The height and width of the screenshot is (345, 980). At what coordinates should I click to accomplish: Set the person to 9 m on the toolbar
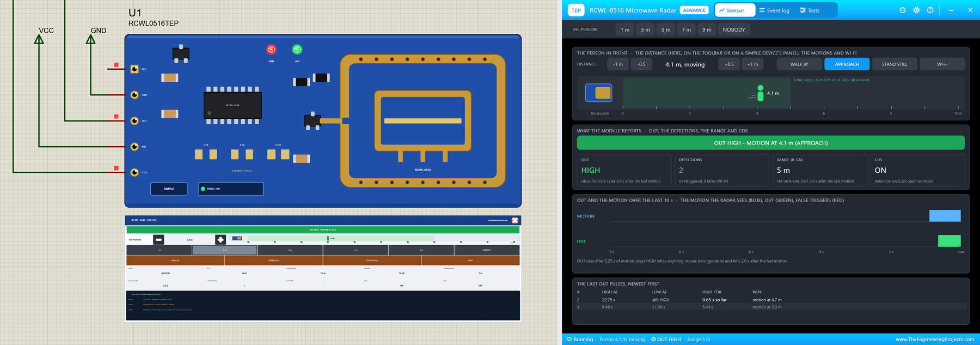(707, 29)
